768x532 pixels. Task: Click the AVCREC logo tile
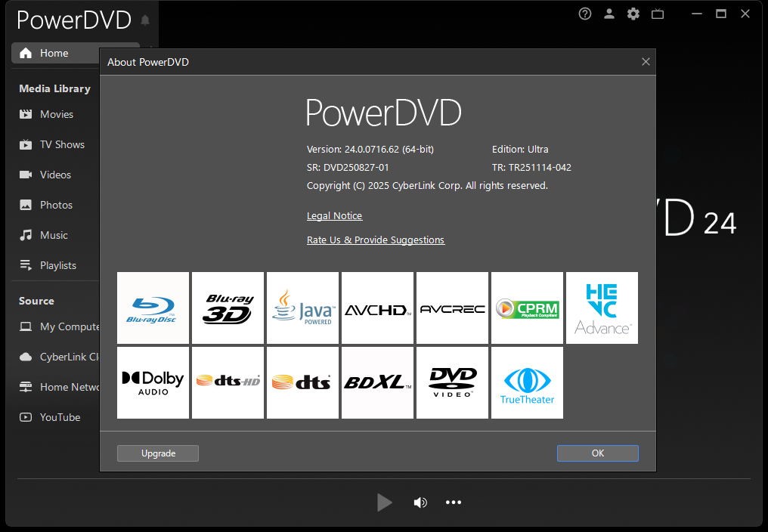[x=453, y=308]
